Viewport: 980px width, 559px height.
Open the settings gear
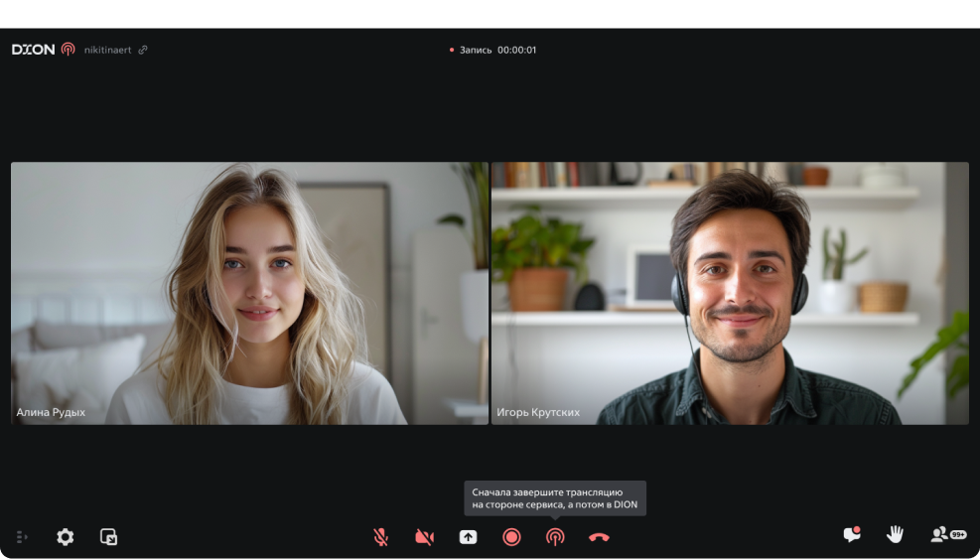[x=65, y=537]
